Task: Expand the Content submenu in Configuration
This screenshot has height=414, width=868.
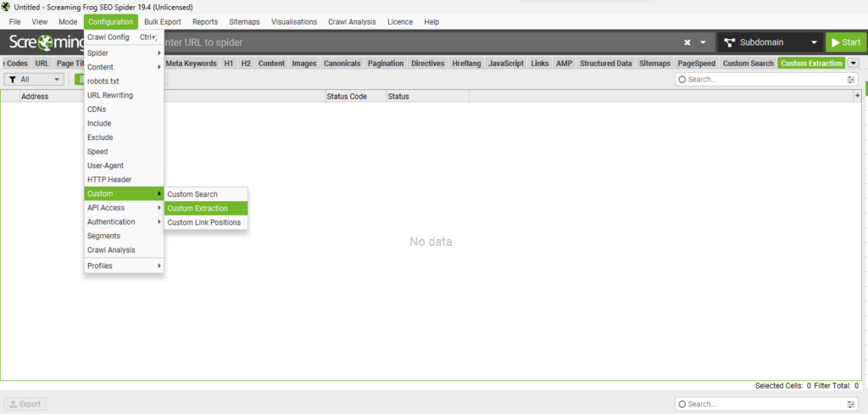Action: click(124, 67)
